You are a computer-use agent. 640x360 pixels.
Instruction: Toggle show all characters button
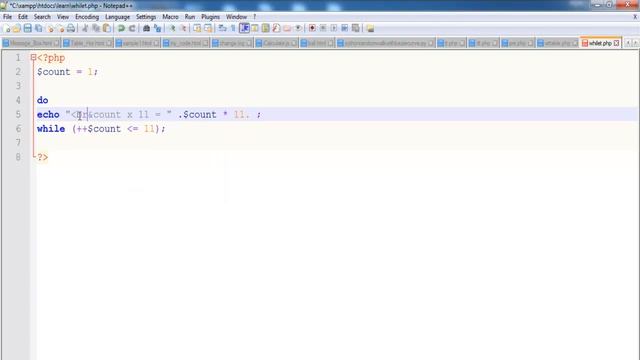click(x=233, y=28)
